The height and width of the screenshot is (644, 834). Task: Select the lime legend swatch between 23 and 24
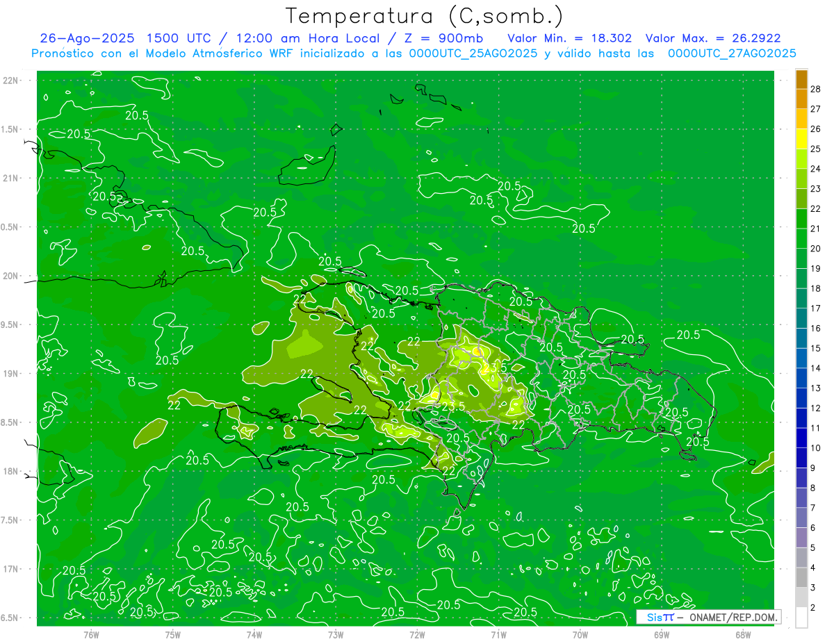pyautogui.click(x=801, y=179)
